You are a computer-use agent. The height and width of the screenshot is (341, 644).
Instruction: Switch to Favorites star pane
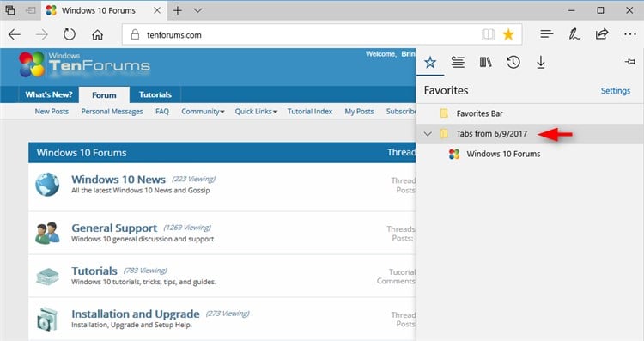[430, 63]
